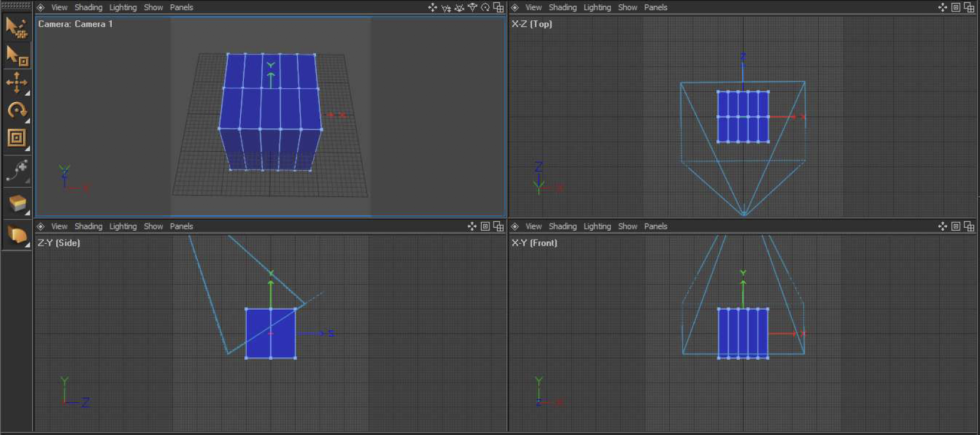The image size is (980, 435).
Task: Click the pan icon in Top viewport header
Action: [x=942, y=8]
